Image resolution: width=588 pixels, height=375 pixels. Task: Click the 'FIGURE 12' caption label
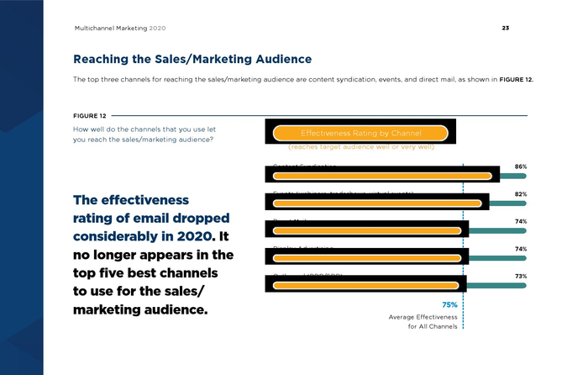point(90,116)
